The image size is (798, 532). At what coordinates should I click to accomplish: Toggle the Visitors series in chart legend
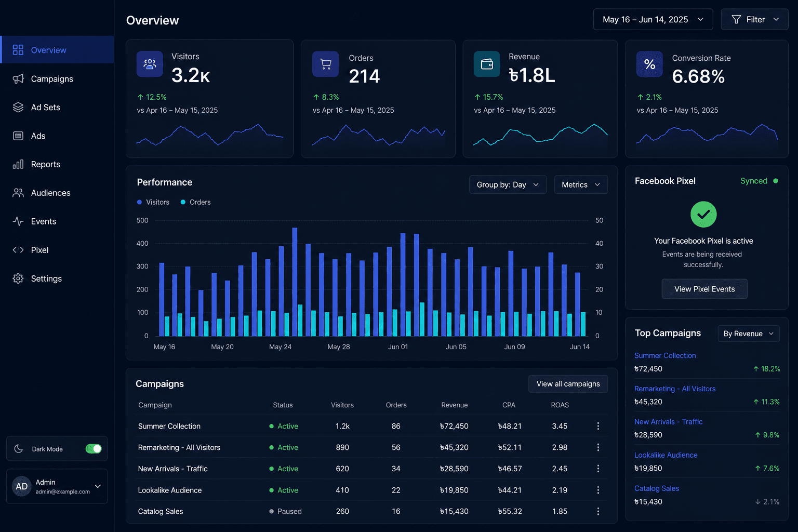153,202
